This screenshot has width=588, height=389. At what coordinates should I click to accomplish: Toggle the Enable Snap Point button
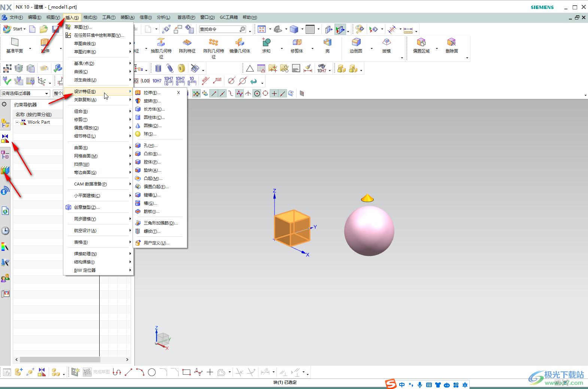pyautogui.click(x=196, y=94)
